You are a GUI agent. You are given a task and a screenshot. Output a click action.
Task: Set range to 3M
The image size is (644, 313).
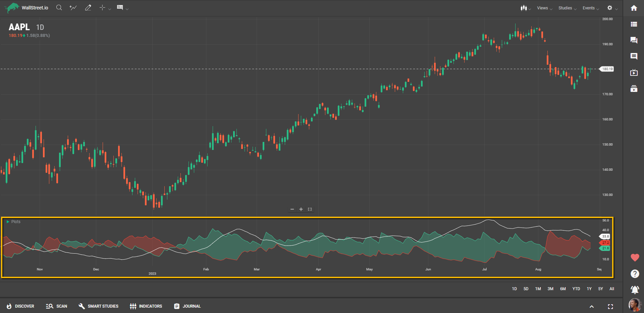550,289
